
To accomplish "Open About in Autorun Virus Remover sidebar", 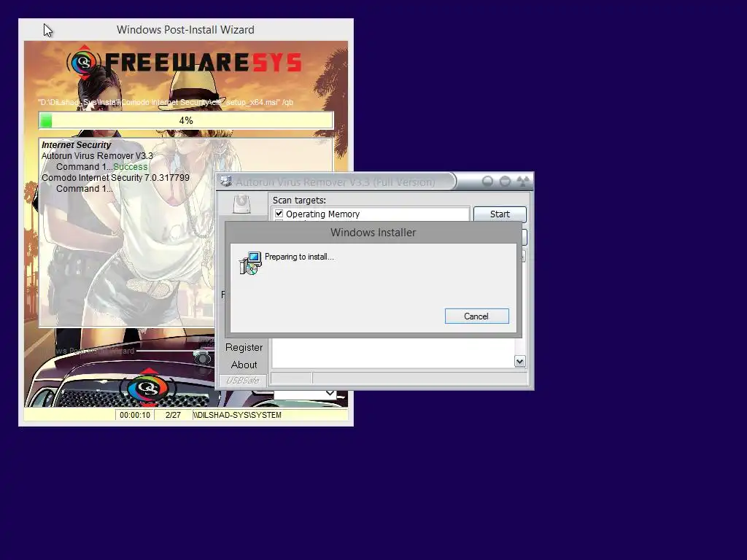I will 244,365.
